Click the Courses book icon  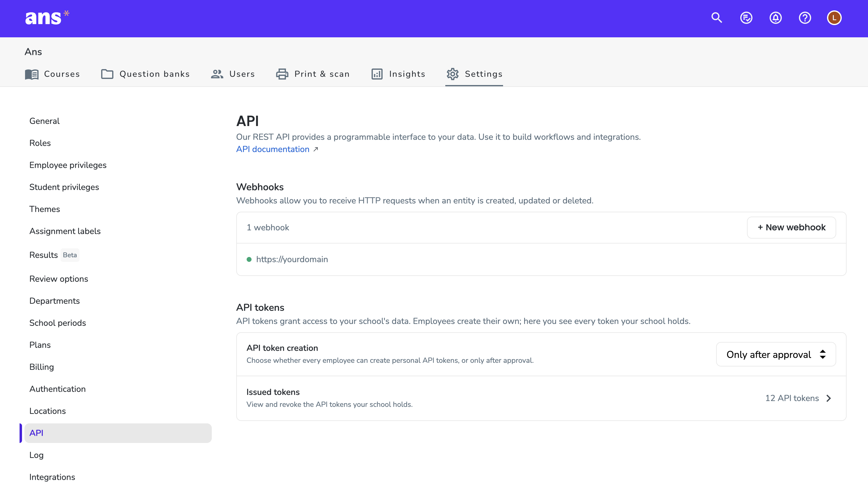(32, 74)
